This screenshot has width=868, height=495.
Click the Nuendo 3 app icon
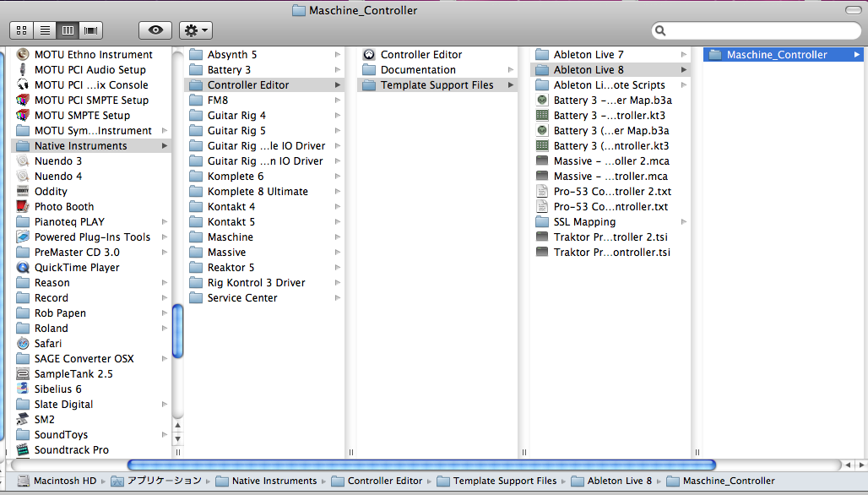23,161
